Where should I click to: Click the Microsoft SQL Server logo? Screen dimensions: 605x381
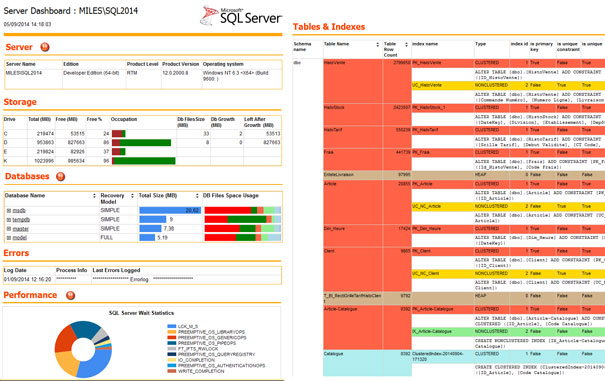[241, 15]
